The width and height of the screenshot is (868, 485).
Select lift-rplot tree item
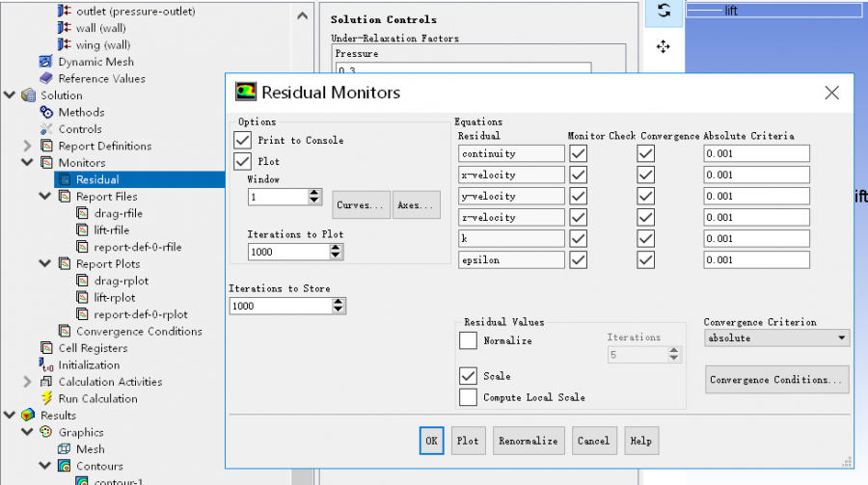(x=115, y=297)
